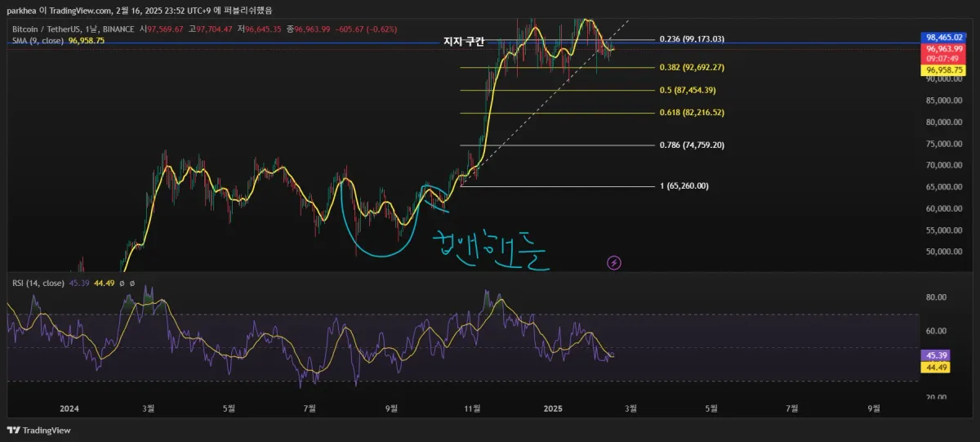Click the blue 98,465.02 price label
Image resolution: width=980 pixels, height=442 pixels.
942,38
